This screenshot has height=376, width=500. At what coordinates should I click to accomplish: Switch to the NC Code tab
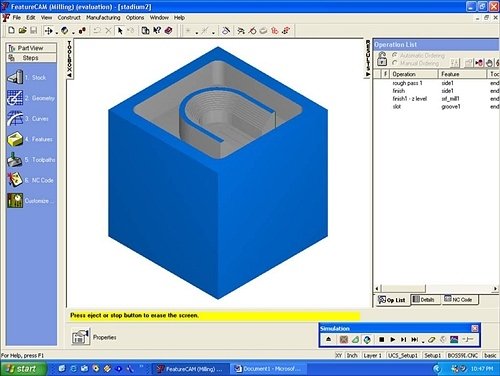coord(459,299)
